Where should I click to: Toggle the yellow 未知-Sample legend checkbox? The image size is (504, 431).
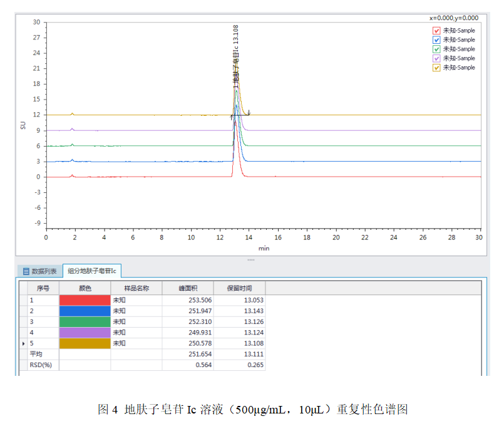click(x=436, y=68)
